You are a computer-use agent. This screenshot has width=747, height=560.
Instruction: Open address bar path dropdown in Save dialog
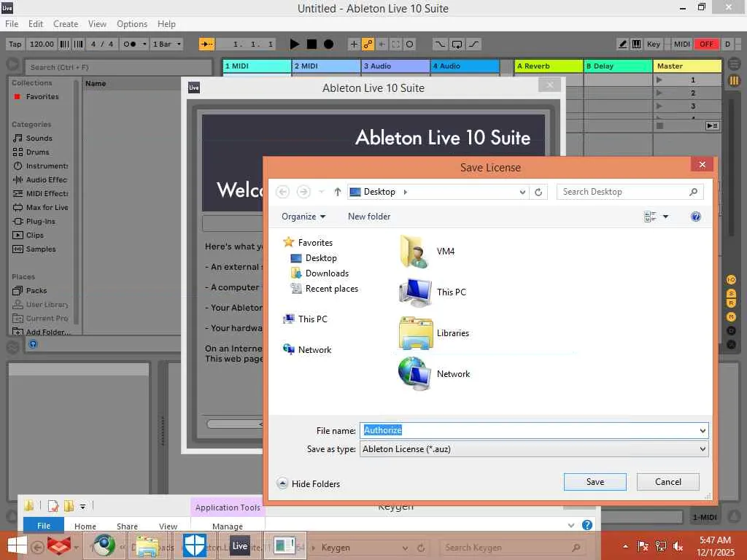click(522, 192)
